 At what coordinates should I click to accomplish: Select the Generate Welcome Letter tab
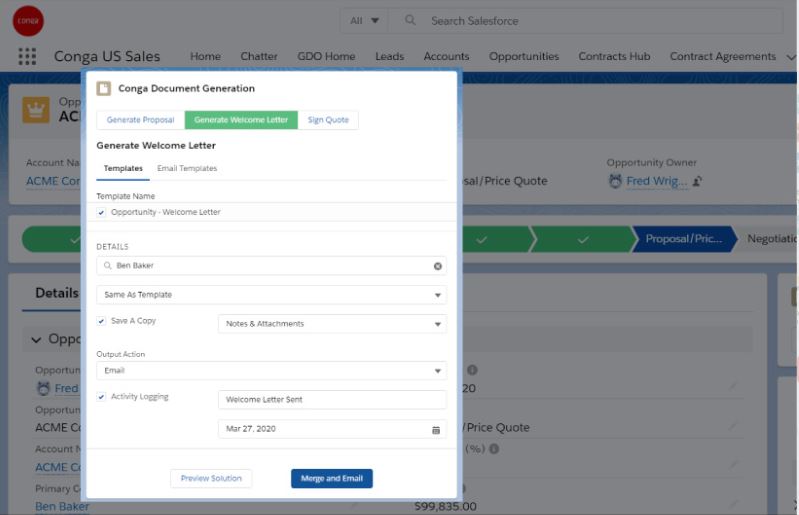pyautogui.click(x=241, y=120)
